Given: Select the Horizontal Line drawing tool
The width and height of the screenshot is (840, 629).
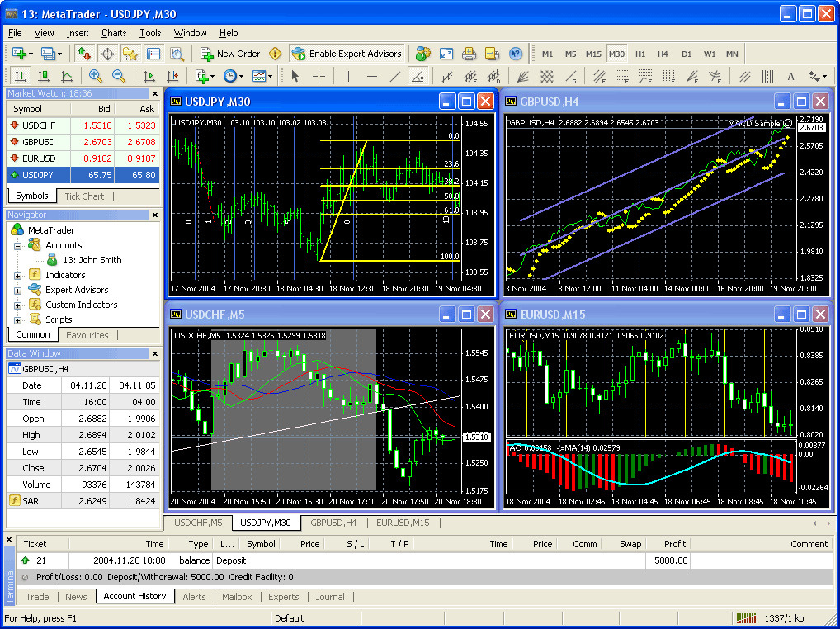Looking at the screenshot, I should click(x=371, y=76).
